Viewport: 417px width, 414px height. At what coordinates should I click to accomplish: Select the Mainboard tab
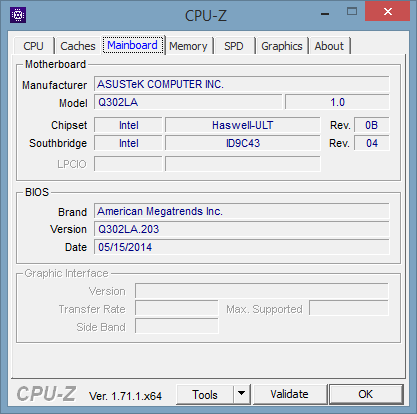pyautogui.click(x=133, y=45)
